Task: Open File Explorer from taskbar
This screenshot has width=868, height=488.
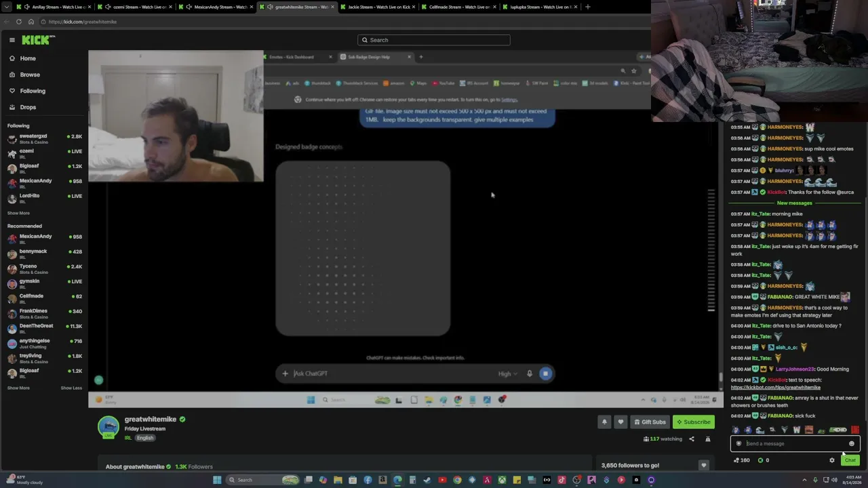Action: coord(338,480)
